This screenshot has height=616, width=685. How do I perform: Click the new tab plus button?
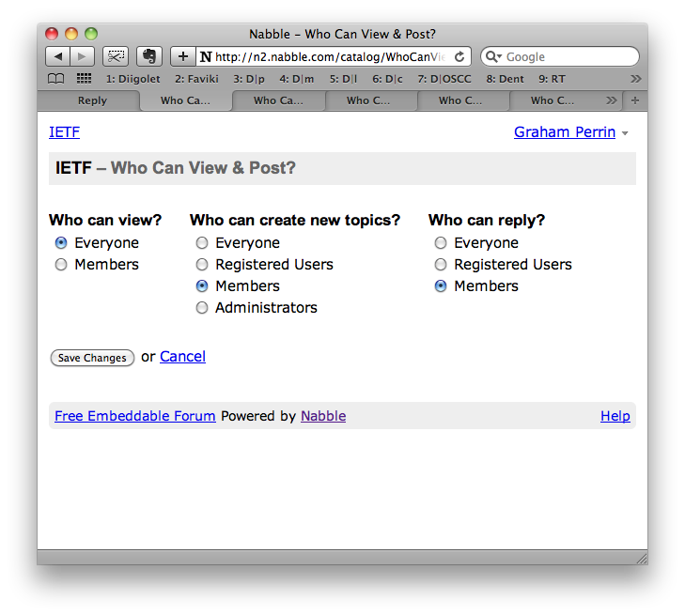(635, 100)
